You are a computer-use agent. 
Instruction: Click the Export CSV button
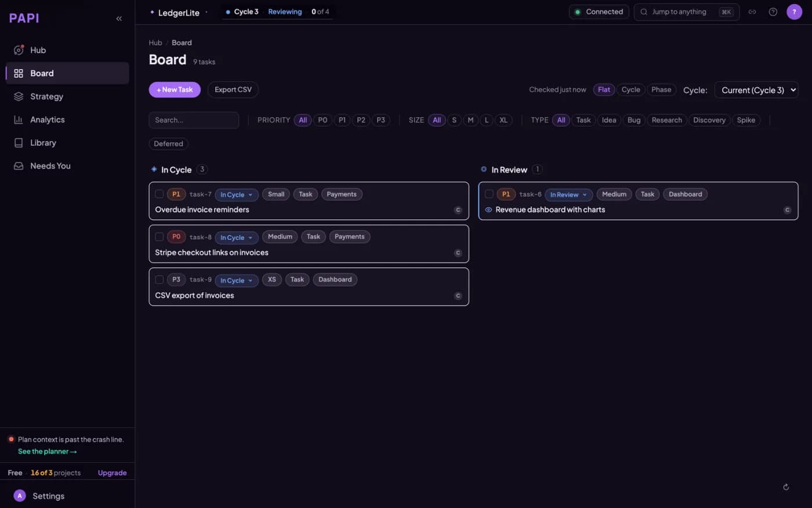point(233,89)
